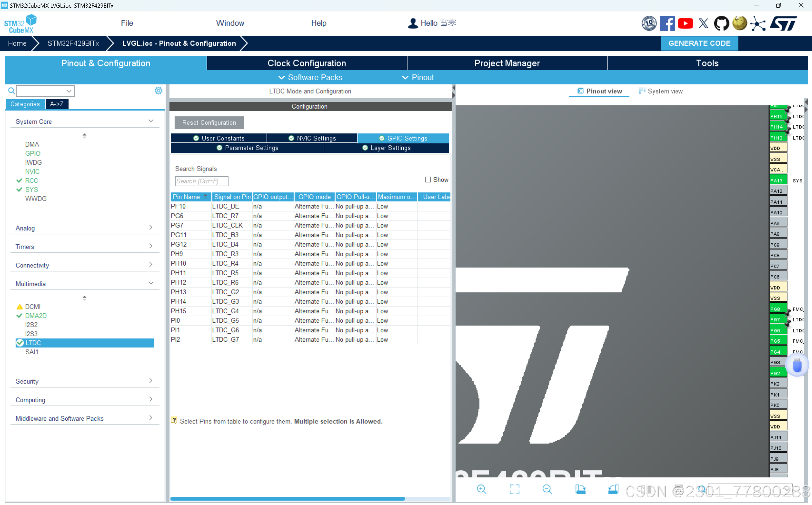Click the zoom in pinout icon

point(481,489)
